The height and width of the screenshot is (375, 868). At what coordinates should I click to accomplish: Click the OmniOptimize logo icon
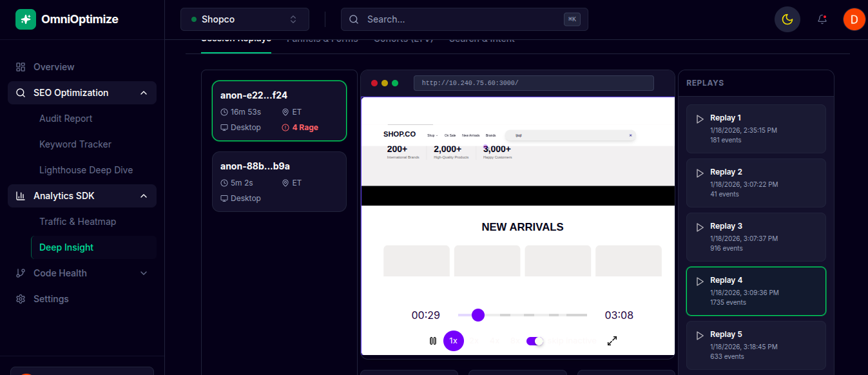(x=26, y=19)
